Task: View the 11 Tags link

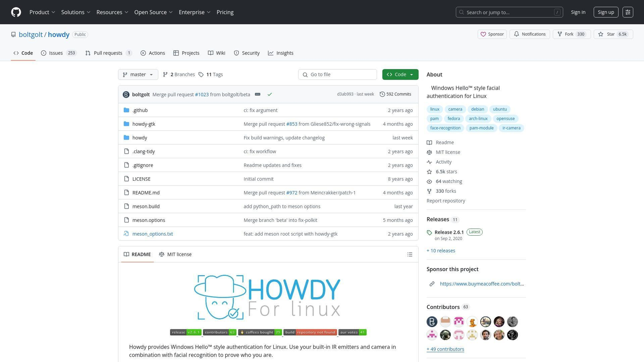Action: coord(211,74)
